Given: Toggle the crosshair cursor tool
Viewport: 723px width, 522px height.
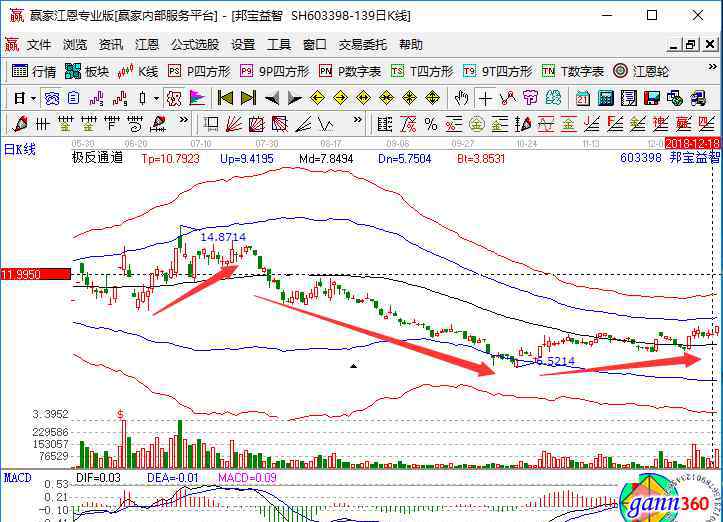Looking at the screenshot, I should 485,98.
